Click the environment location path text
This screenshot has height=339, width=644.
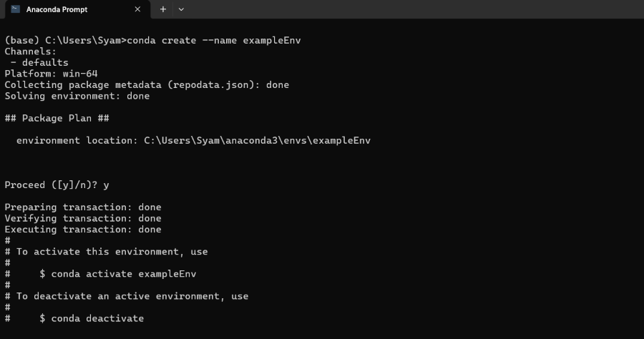coord(257,140)
